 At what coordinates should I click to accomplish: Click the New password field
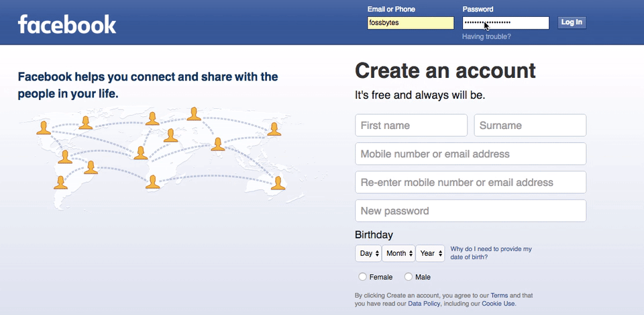point(471,211)
